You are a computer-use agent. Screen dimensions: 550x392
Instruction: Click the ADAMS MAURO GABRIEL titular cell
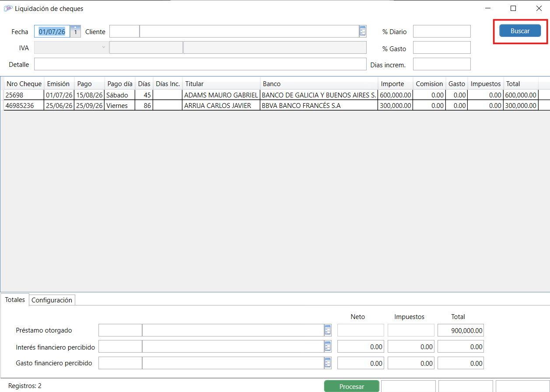pos(221,95)
